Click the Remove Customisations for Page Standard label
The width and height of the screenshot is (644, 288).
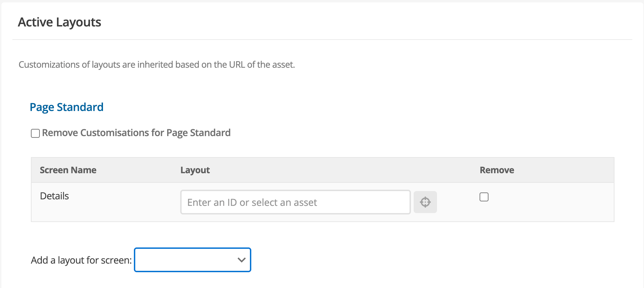pyautogui.click(x=136, y=133)
